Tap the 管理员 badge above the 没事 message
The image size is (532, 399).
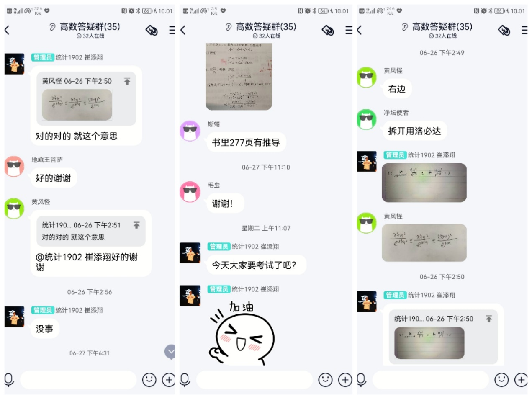point(42,310)
